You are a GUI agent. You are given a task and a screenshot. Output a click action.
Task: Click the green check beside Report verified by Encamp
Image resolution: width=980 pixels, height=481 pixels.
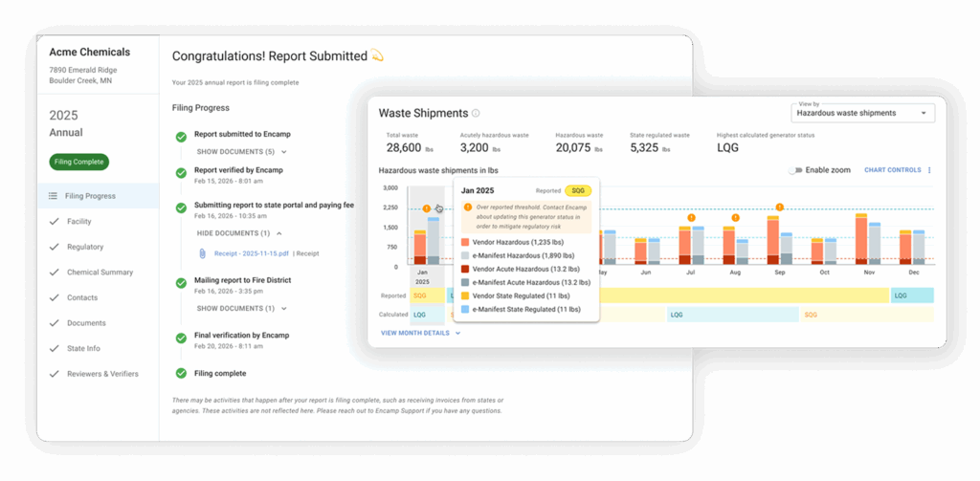click(181, 172)
